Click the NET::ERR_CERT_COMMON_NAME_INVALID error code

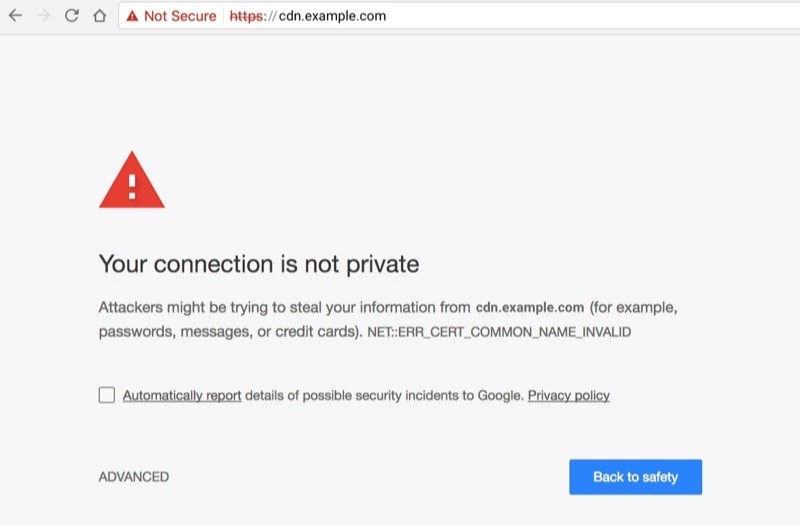tap(499, 332)
